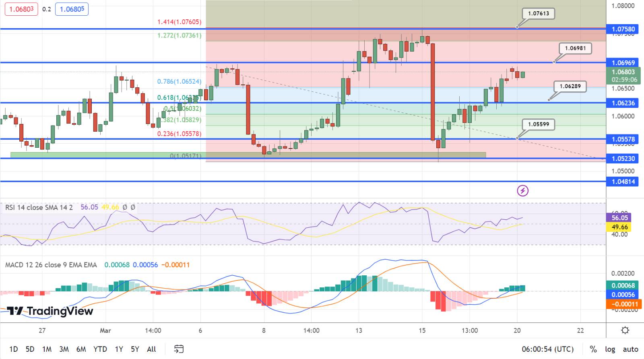Viewport: 644px width, 359px height.
Task: Toggle the log scale option
Action: coord(610,349)
